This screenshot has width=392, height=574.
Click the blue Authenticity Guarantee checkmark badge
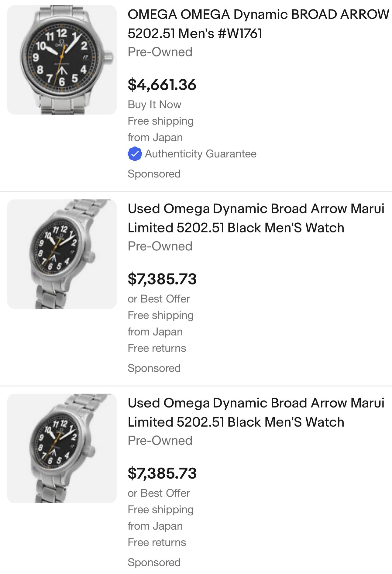tap(135, 154)
